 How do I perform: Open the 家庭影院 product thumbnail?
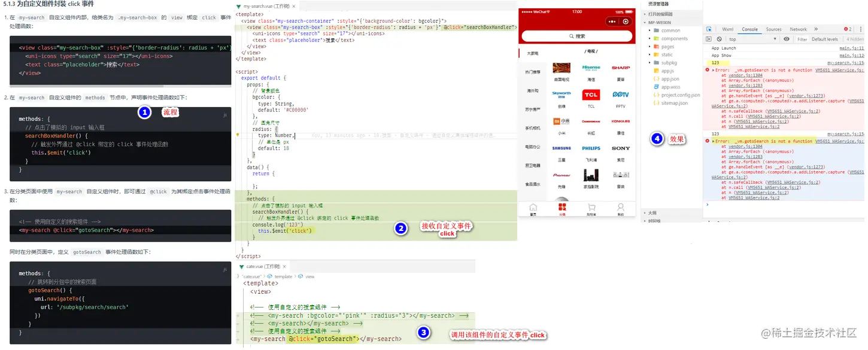[591, 175]
